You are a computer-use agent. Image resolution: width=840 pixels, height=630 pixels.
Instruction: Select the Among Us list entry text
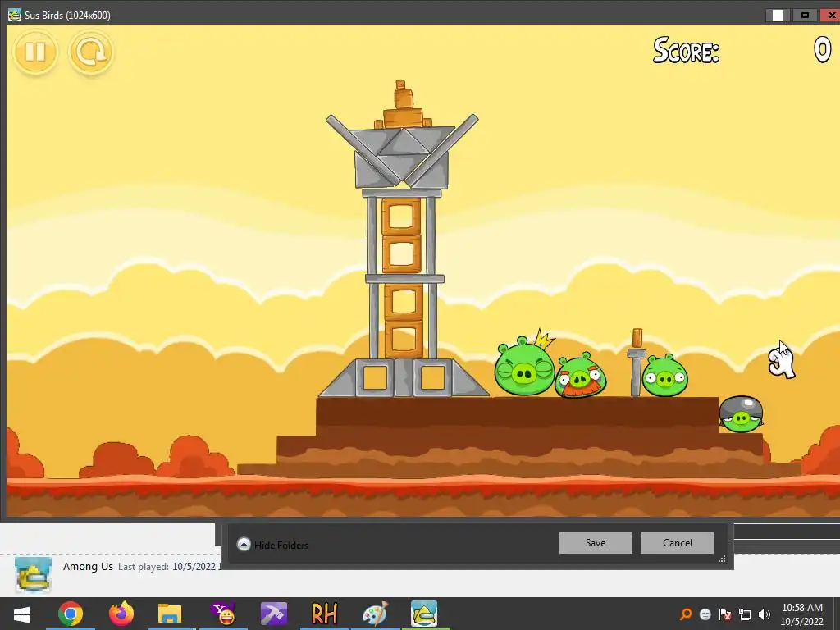(x=88, y=566)
